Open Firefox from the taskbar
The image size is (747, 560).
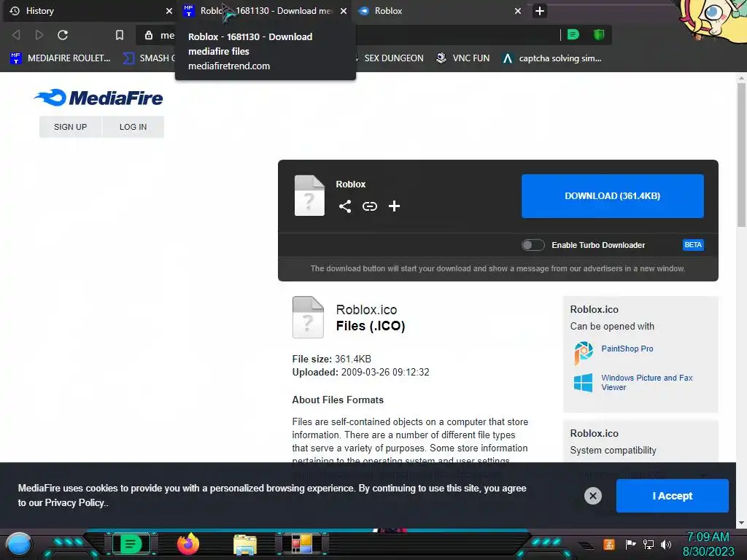coord(188,544)
